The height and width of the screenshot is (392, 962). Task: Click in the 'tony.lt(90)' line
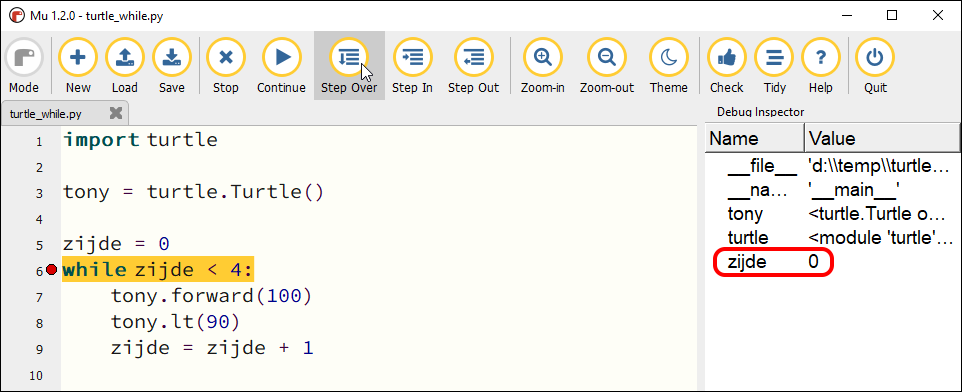pos(175,322)
